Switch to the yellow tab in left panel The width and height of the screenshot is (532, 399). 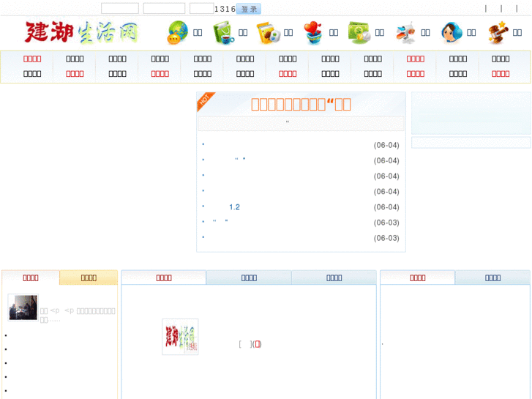click(x=89, y=277)
